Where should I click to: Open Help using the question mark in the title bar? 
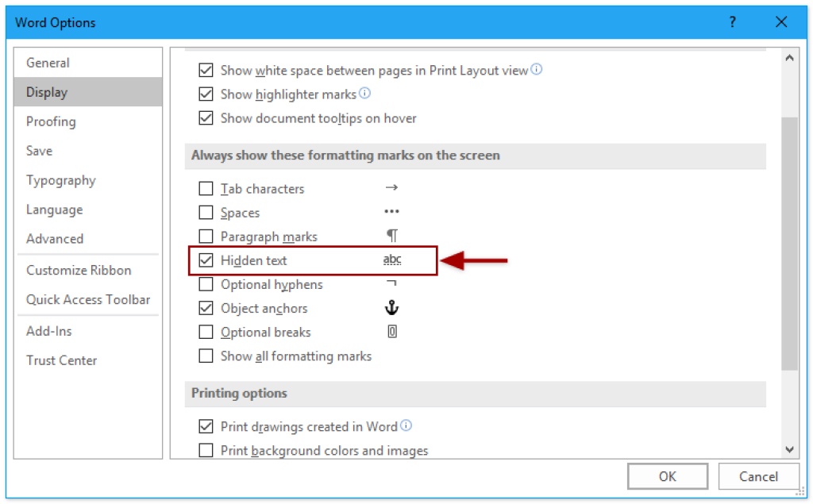click(732, 22)
